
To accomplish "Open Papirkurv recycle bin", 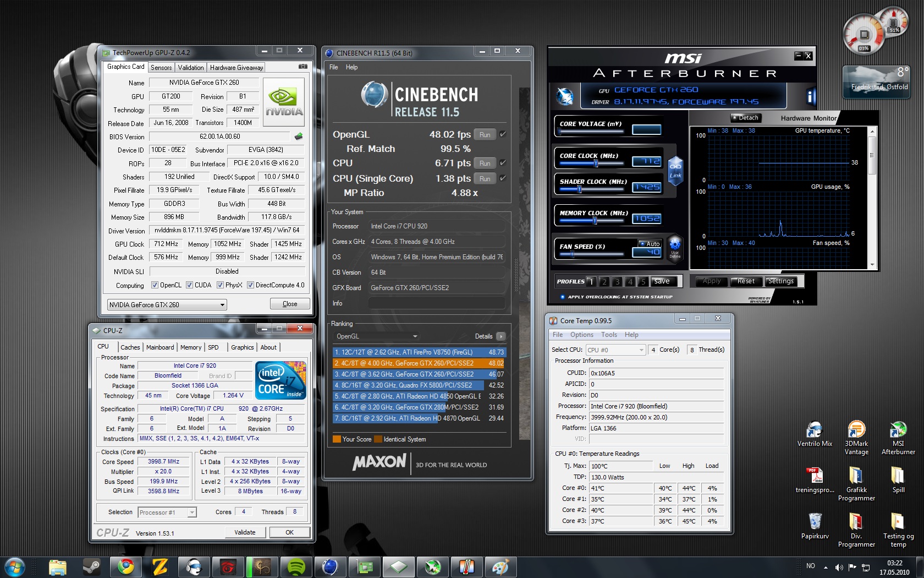I will tap(815, 527).
